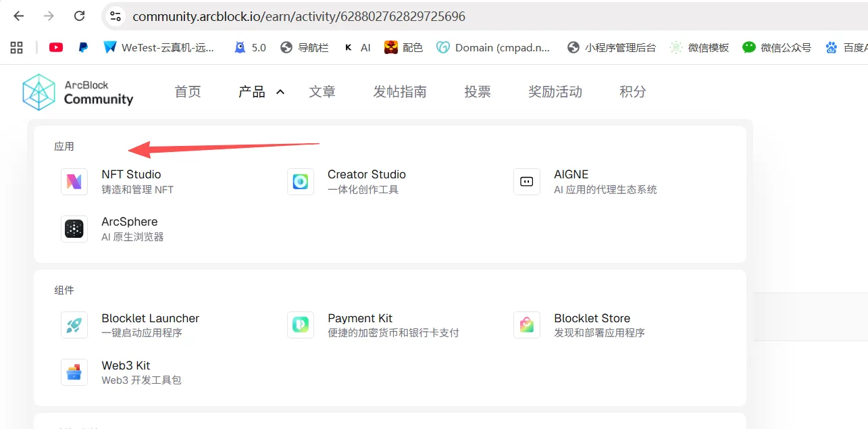Click the Creator Studio icon

(x=301, y=182)
